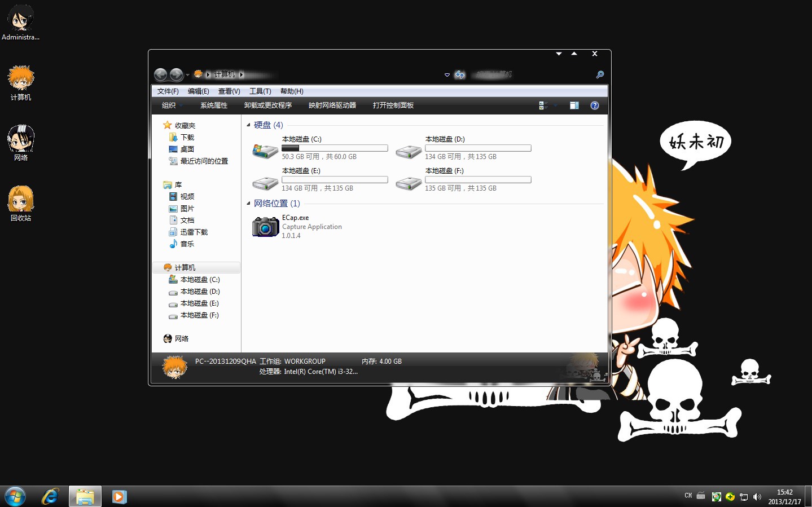
Task: Select the 迅雷下载 library
Action: click(x=194, y=232)
